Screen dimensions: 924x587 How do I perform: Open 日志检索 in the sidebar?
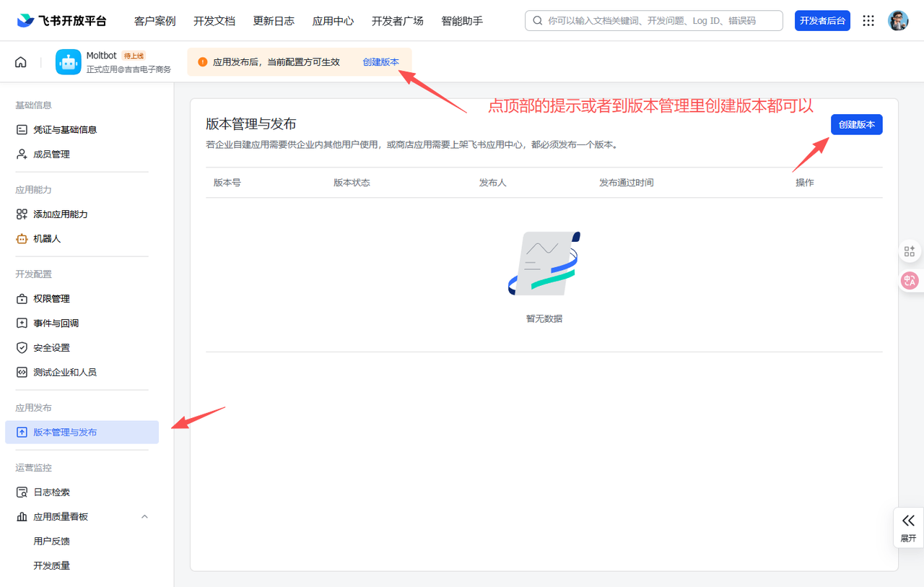click(51, 492)
